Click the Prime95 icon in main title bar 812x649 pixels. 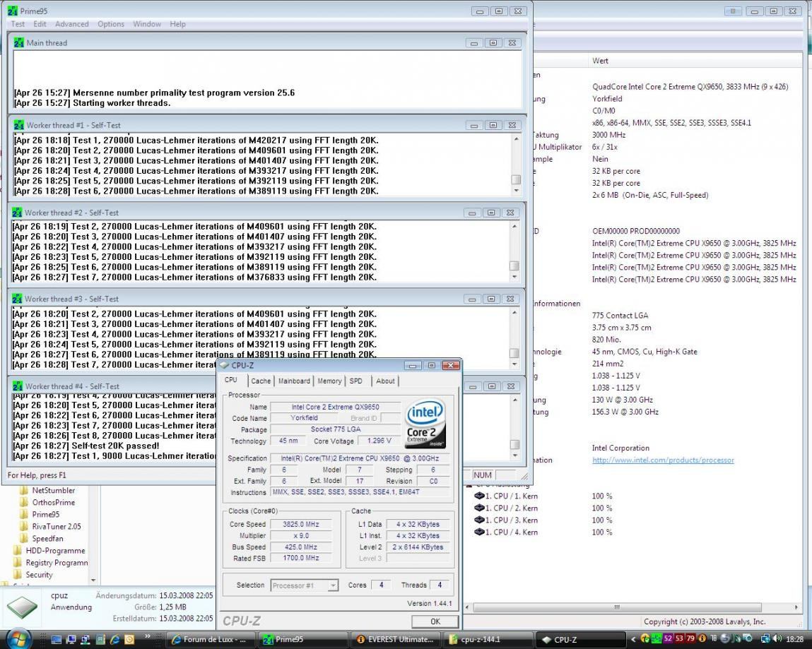pos(13,11)
